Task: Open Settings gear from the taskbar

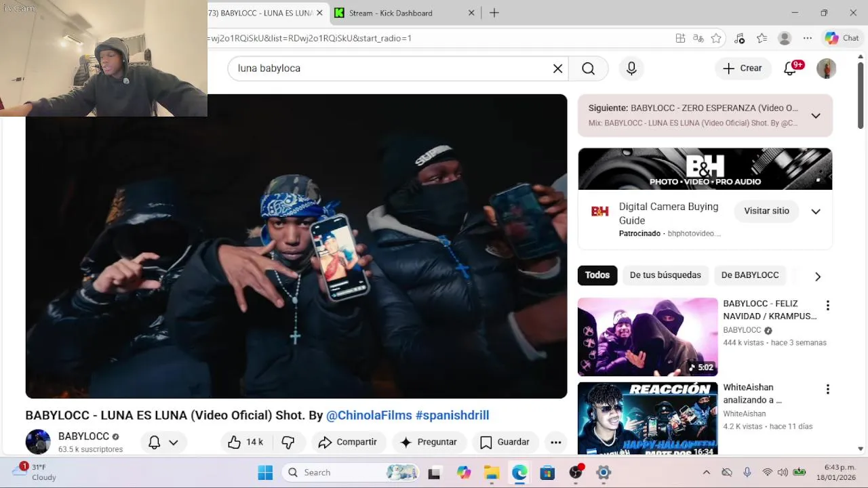Action: [604, 472]
